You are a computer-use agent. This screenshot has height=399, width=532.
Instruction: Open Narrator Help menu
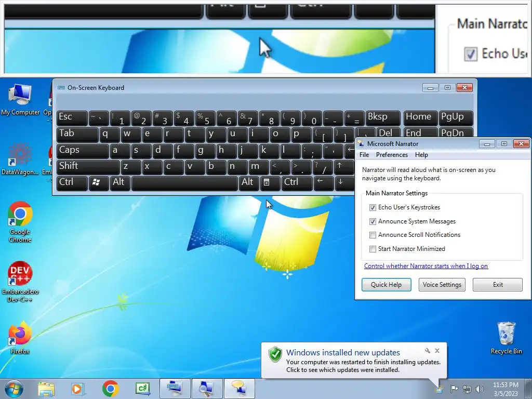(x=421, y=155)
